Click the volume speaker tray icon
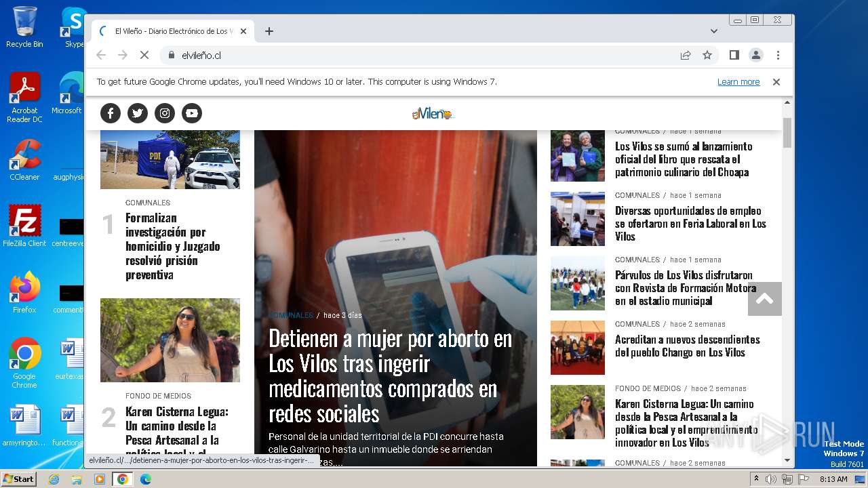This screenshot has width=868, height=488. (x=771, y=479)
